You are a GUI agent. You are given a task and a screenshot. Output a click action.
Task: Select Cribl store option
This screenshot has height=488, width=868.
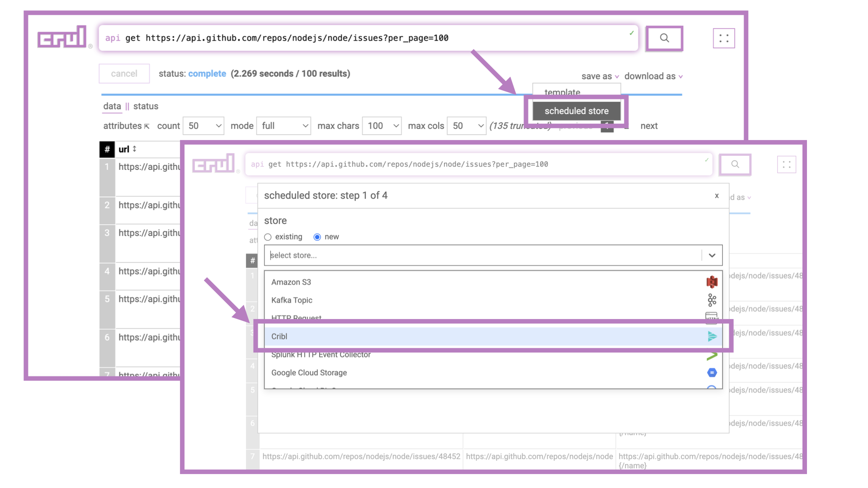(494, 336)
